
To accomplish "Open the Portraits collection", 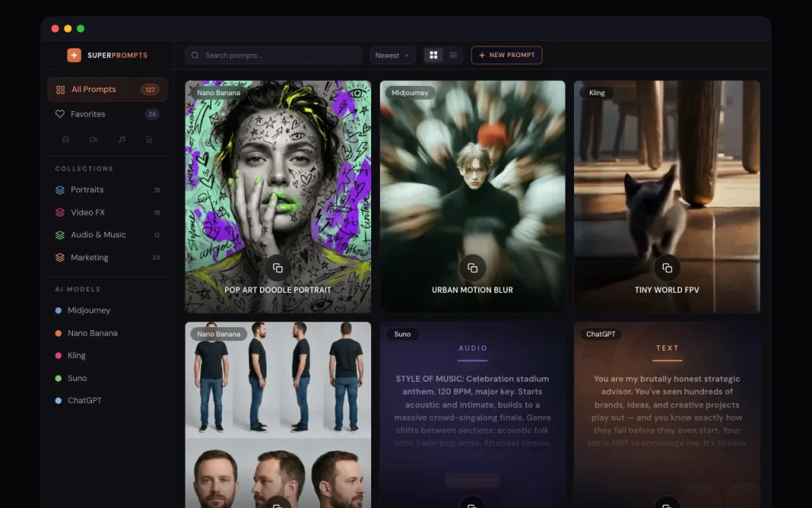I will [107, 190].
